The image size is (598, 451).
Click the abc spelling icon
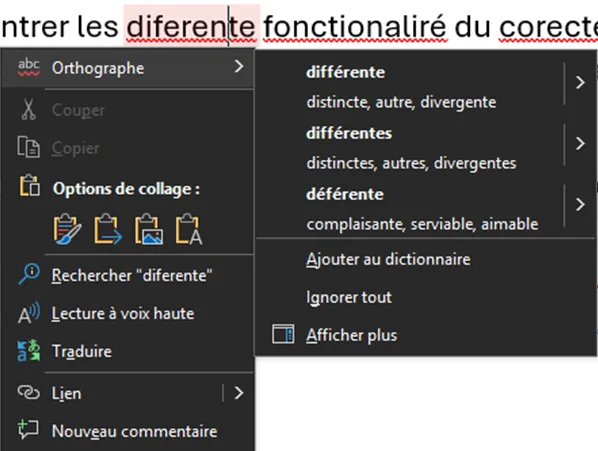tap(29, 67)
